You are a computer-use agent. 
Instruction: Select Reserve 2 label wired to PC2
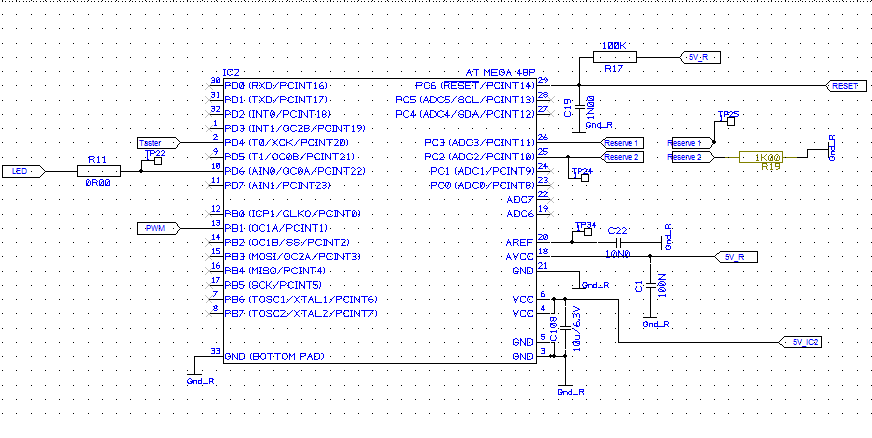(x=623, y=157)
